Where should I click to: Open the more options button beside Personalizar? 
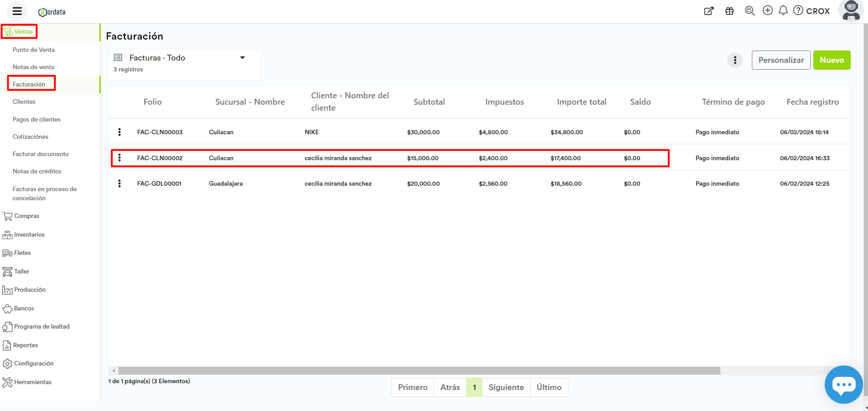click(735, 60)
